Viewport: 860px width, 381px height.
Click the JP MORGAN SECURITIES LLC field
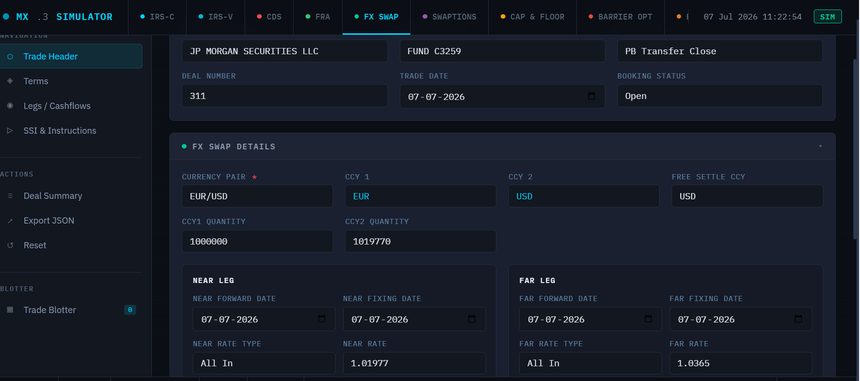pos(285,51)
